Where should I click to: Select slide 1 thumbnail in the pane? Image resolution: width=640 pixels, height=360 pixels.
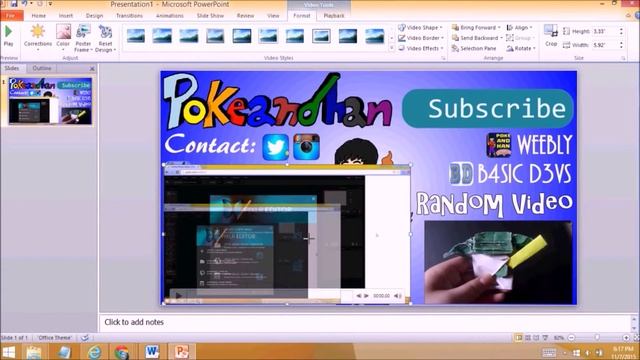click(x=50, y=101)
